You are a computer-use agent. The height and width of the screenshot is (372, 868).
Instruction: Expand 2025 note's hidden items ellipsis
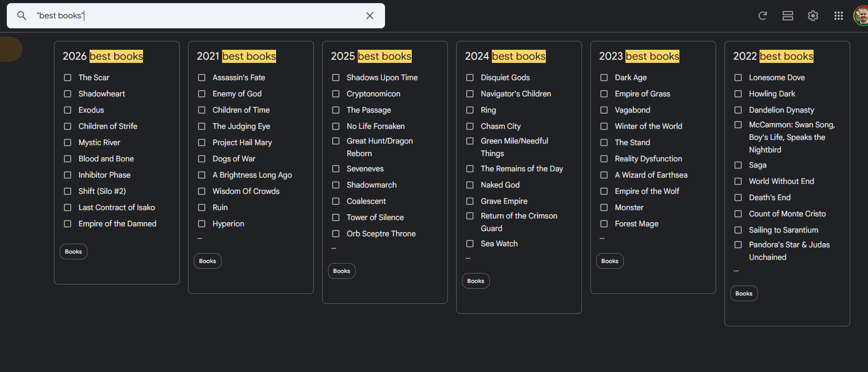click(334, 248)
